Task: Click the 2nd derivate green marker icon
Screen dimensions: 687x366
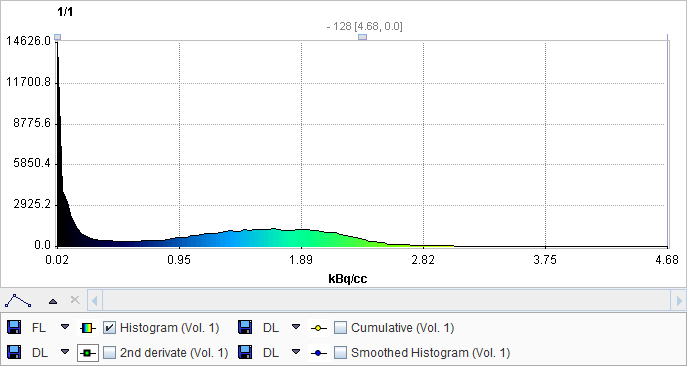Action: (x=88, y=352)
